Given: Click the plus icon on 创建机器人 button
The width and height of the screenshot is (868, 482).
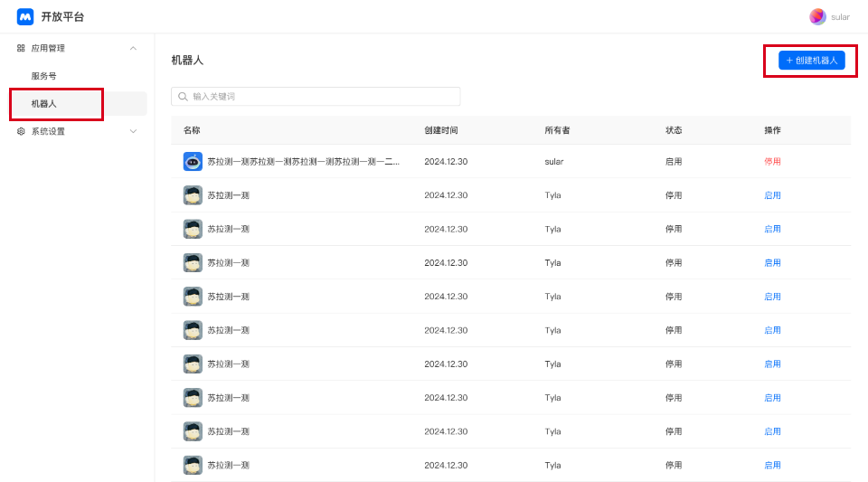Looking at the screenshot, I should pyautogui.click(x=789, y=61).
